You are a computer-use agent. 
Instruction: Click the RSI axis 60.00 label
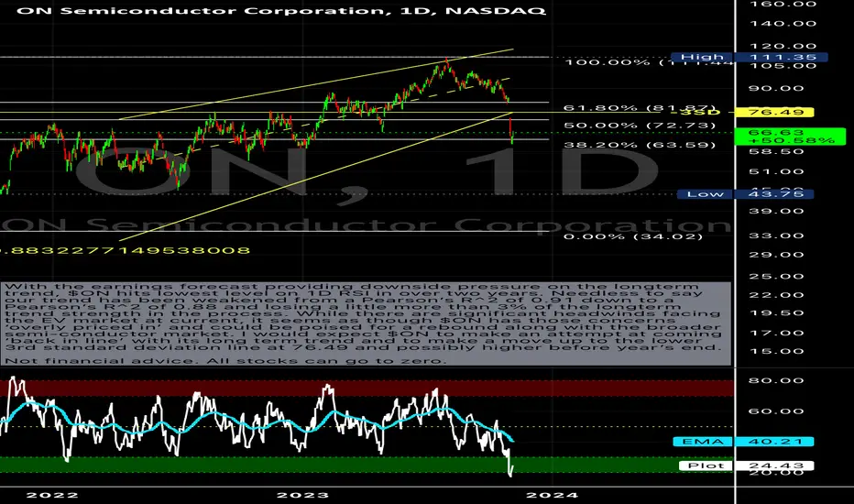pyautogui.click(x=777, y=411)
